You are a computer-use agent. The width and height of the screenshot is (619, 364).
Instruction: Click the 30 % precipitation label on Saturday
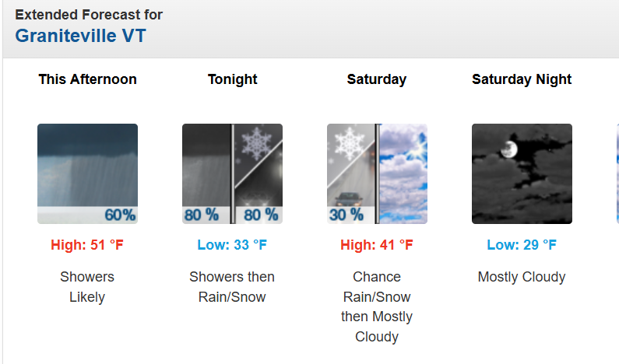(346, 215)
